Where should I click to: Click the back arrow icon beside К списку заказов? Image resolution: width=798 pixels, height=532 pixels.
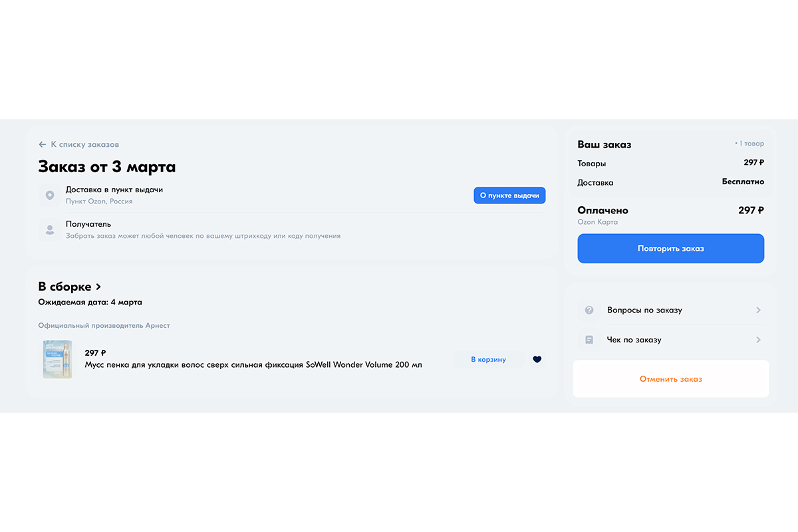tap(43, 144)
